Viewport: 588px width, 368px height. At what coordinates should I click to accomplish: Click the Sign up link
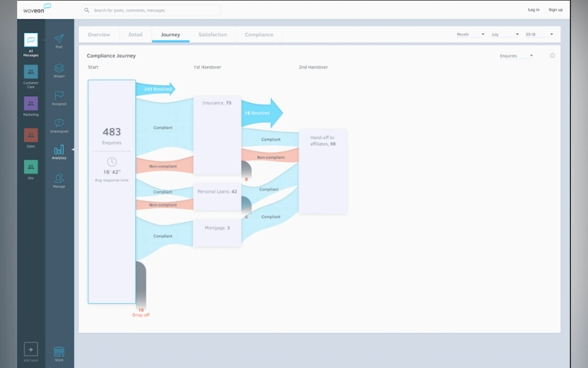pyautogui.click(x=555, y=10)
